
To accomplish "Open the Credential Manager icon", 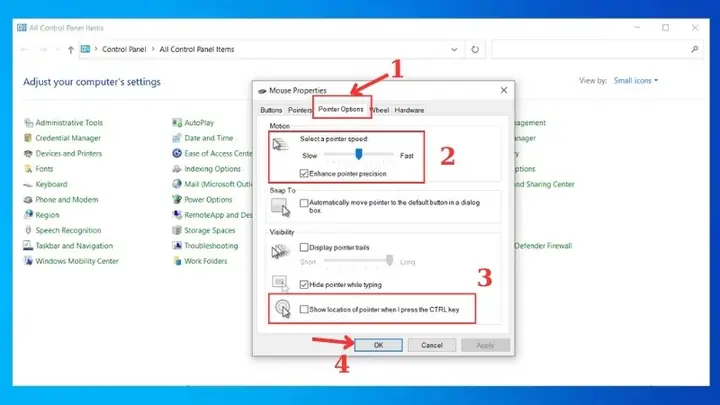I will [28, 138].
